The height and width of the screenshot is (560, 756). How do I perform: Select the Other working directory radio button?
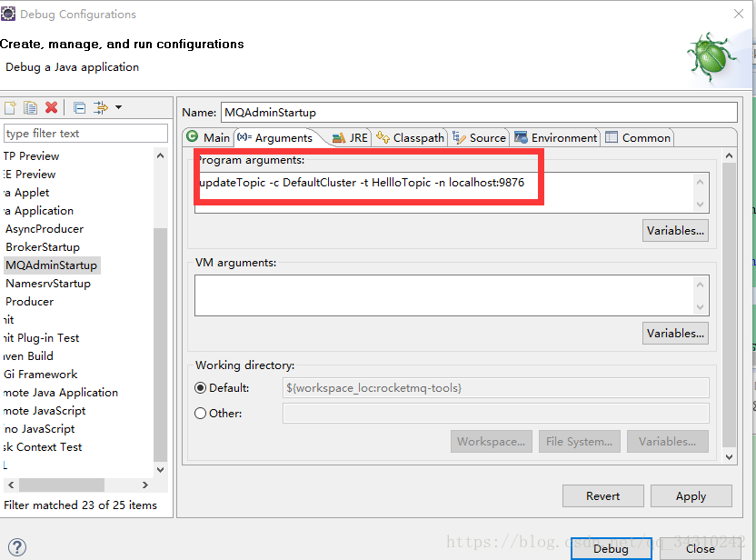click(201, 413)
